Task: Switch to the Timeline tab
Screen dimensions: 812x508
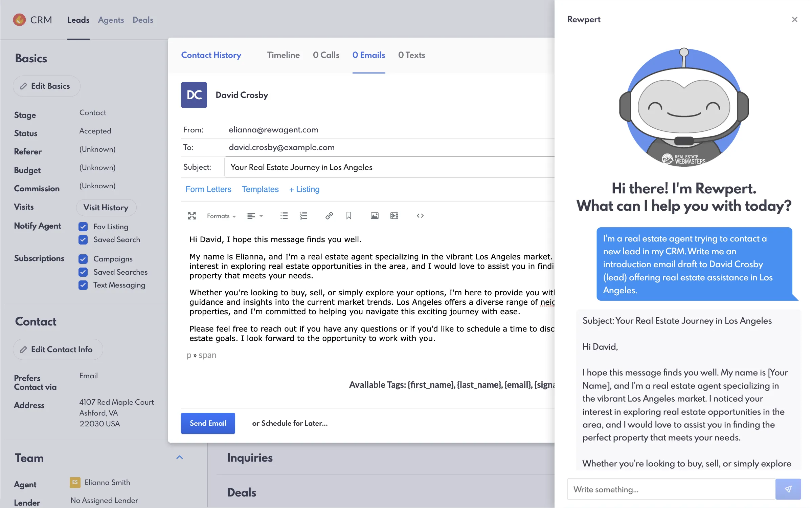Action: tap(283, 55)
